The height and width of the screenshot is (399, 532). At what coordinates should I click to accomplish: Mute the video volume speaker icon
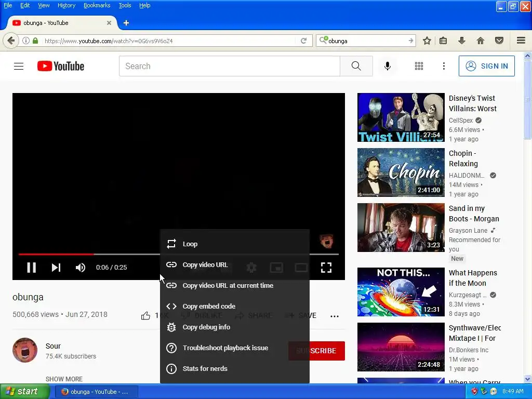click(x=81, y=268)
